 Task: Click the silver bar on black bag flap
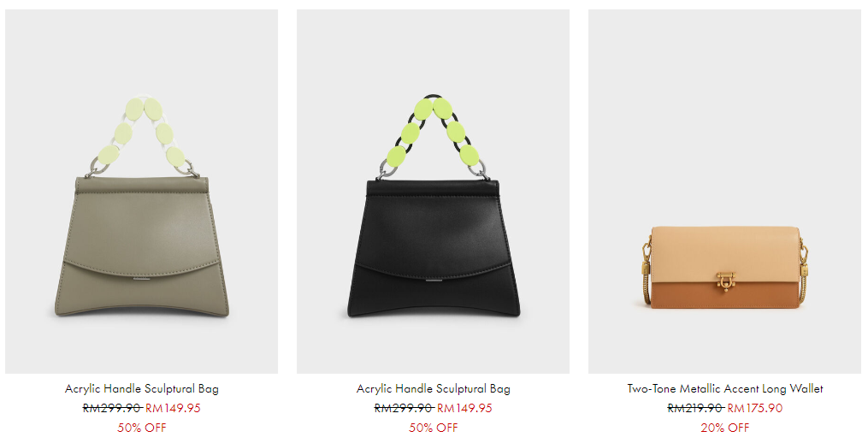(x=433, y=281)
